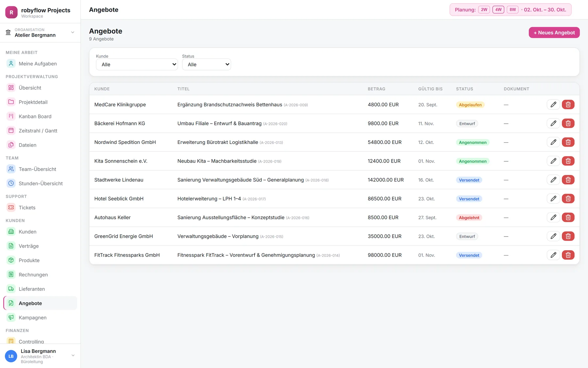This screenshot has height=368, width=588.
Task: Delete the FitTrack Fitnessparks GmbH offer
Action: 568,255
